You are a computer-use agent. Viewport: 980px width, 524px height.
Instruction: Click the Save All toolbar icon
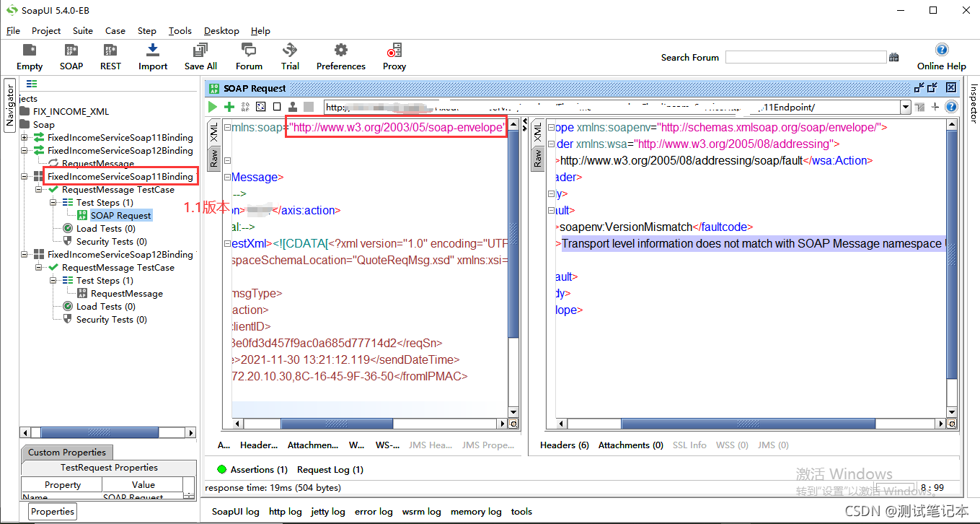coord(200,50)
